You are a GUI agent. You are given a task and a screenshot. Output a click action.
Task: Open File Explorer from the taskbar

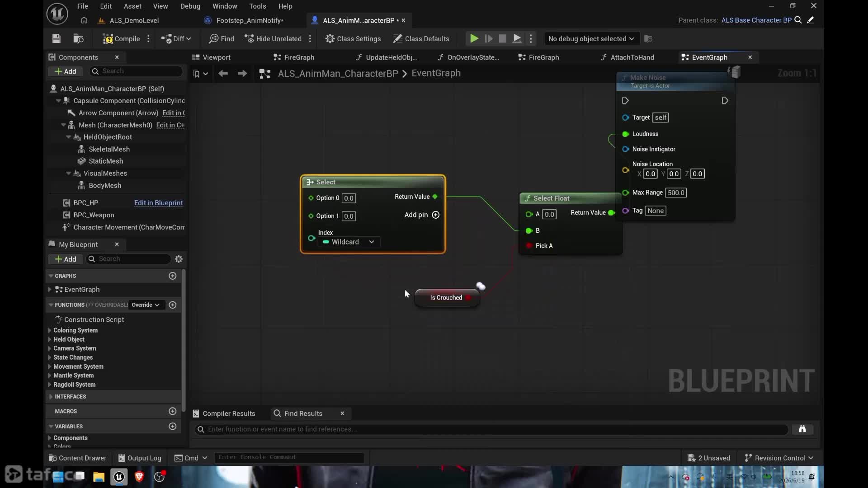coord(99,477)
